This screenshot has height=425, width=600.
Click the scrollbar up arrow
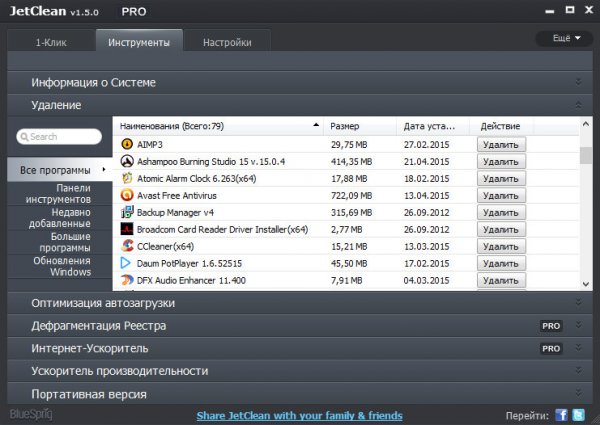[586, 124]
